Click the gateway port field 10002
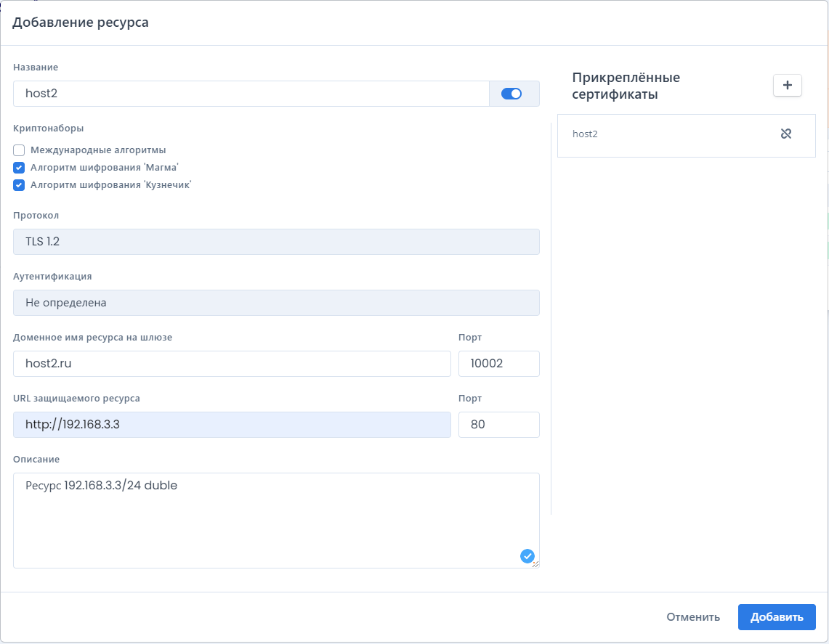 tap(498, 364)
